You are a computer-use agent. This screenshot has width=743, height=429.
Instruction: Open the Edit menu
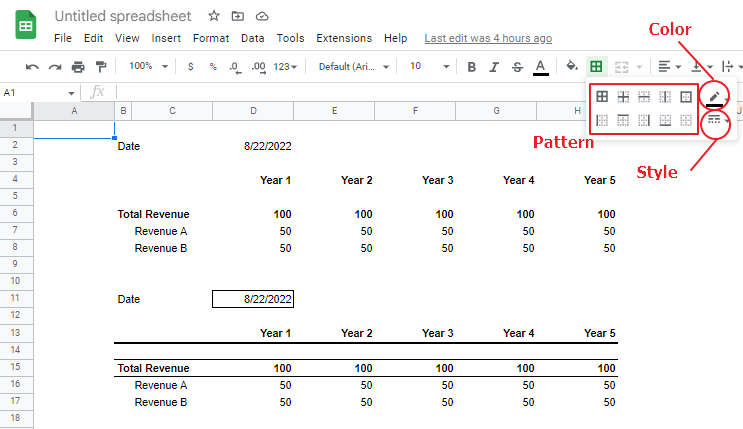tap(93, 38)
